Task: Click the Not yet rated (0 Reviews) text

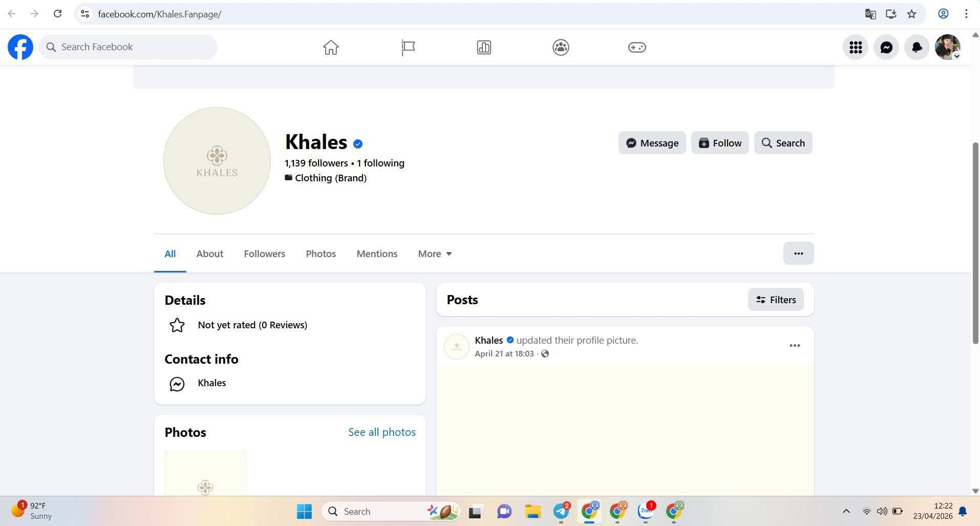Action: coord(252,325)
